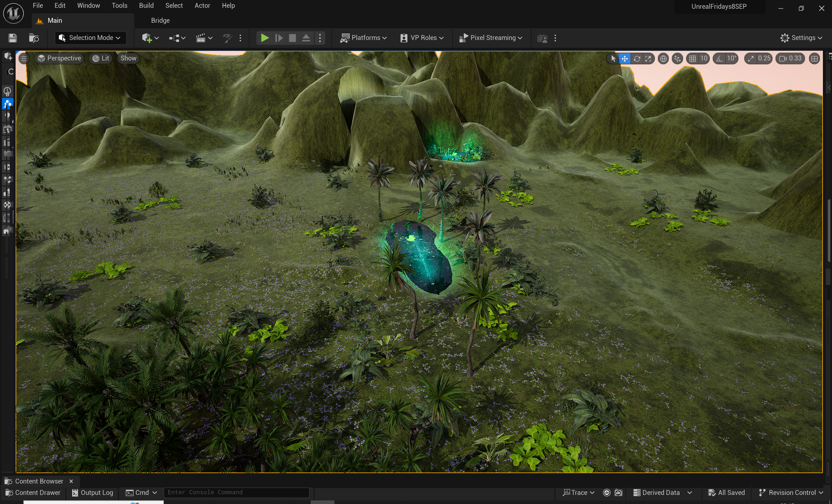Open viewport layout maximize/restore icon
Image resolution: width=832 pixels, height=504 pixels.
coord(814,59)
